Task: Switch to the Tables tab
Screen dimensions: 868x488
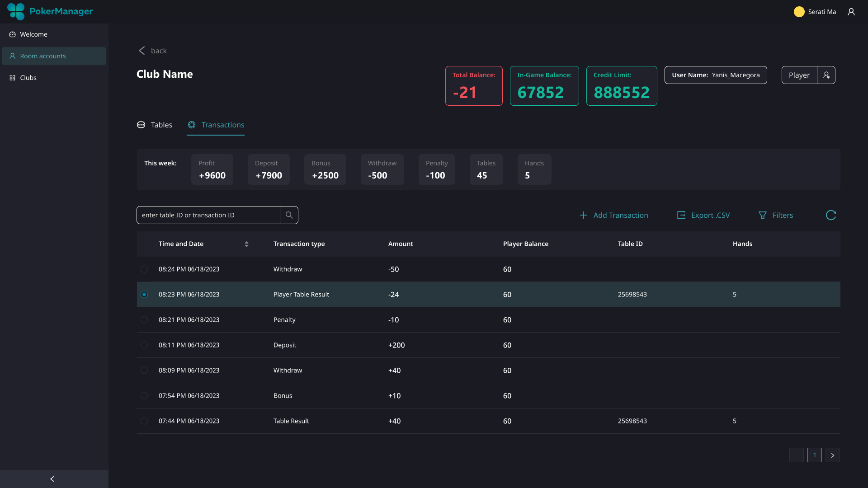Action: pyautogui.click(x=155, y=125)
